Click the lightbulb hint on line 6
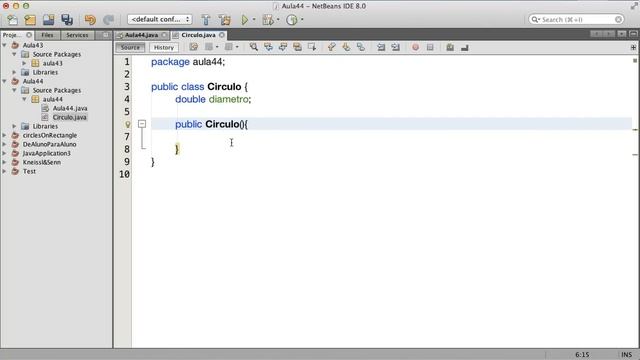640x360 pixels. tap(127, 124)
